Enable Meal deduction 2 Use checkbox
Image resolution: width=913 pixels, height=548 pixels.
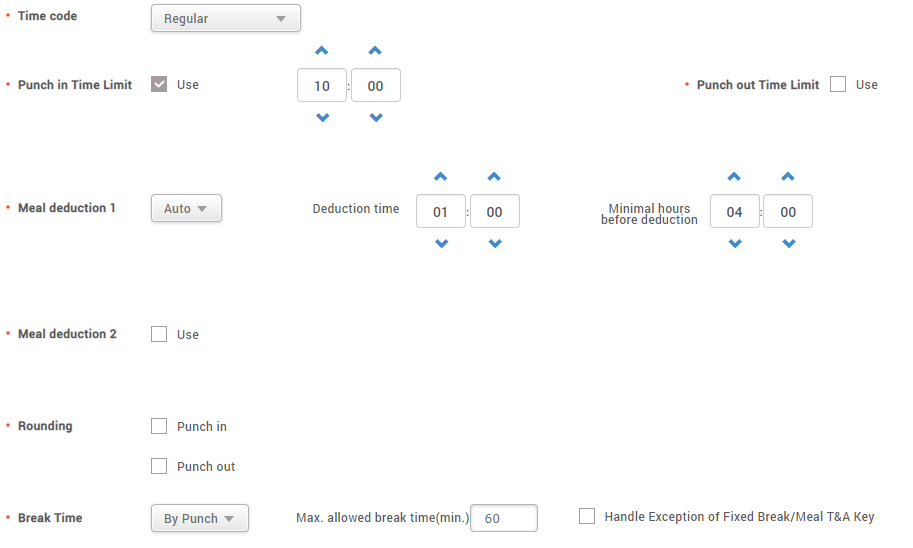pos(159,334)
